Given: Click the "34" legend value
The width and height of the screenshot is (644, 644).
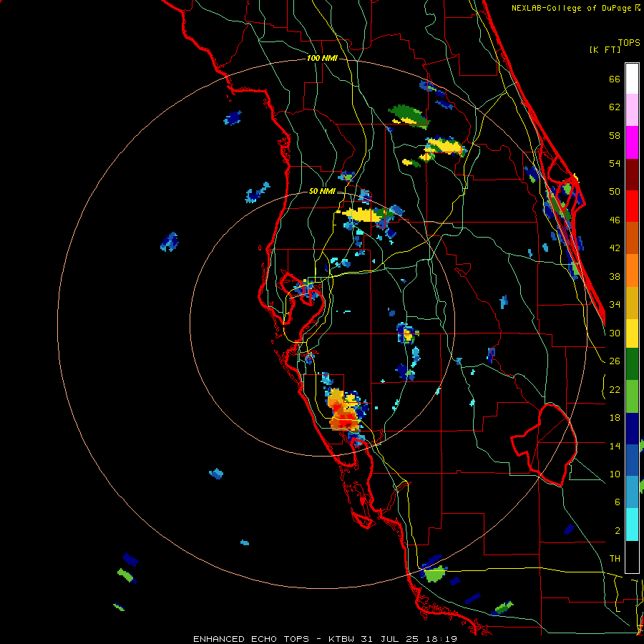Looking at the screenshot, I should (x=615, y=305).
